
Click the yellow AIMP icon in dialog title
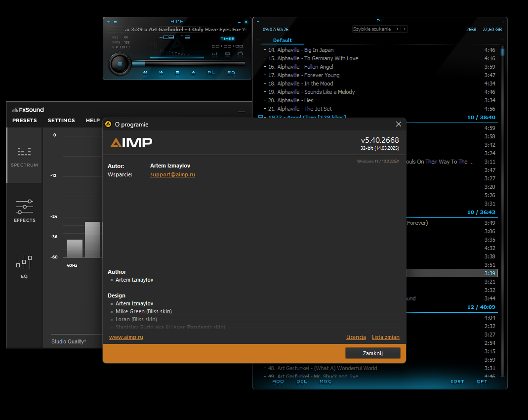[108, 124]
